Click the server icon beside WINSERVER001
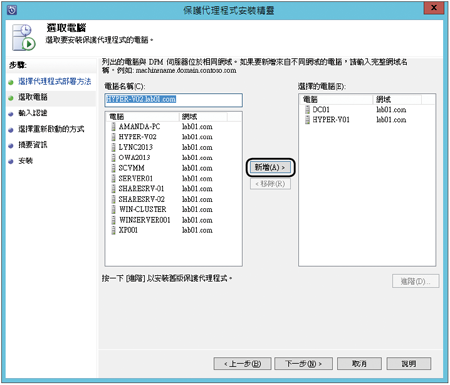This screenshot has width=450, height=385. 114,220
